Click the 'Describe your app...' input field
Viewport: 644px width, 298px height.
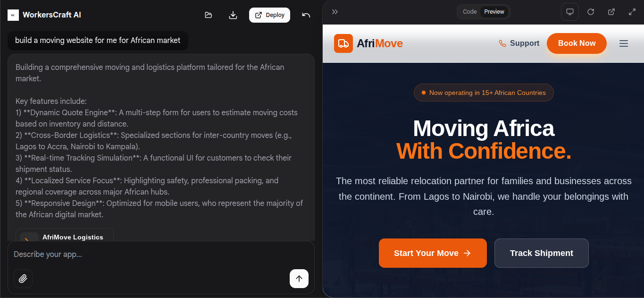(161, 254)
